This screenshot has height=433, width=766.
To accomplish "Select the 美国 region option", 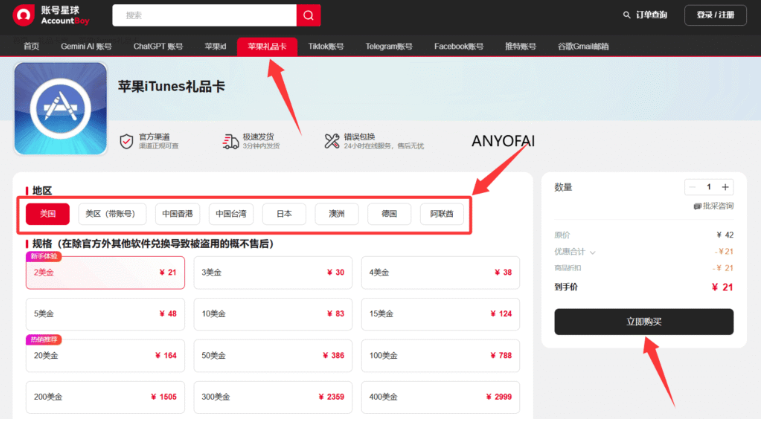I will click(48, 214).
